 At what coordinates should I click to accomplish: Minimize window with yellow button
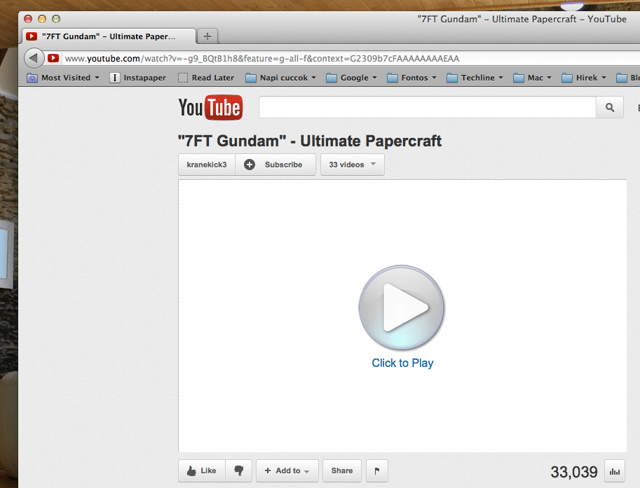(42, 19)
